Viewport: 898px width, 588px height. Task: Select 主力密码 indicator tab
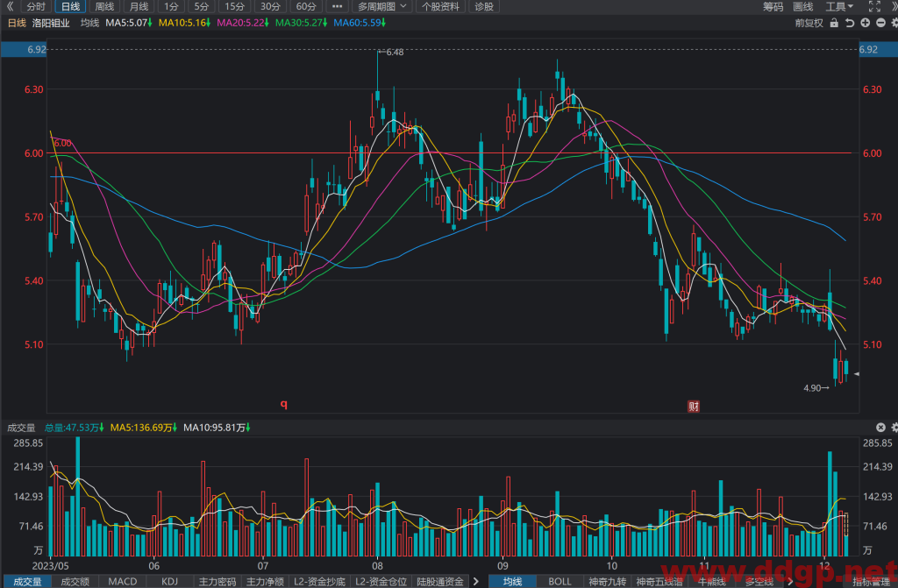[x=217, y=582]
